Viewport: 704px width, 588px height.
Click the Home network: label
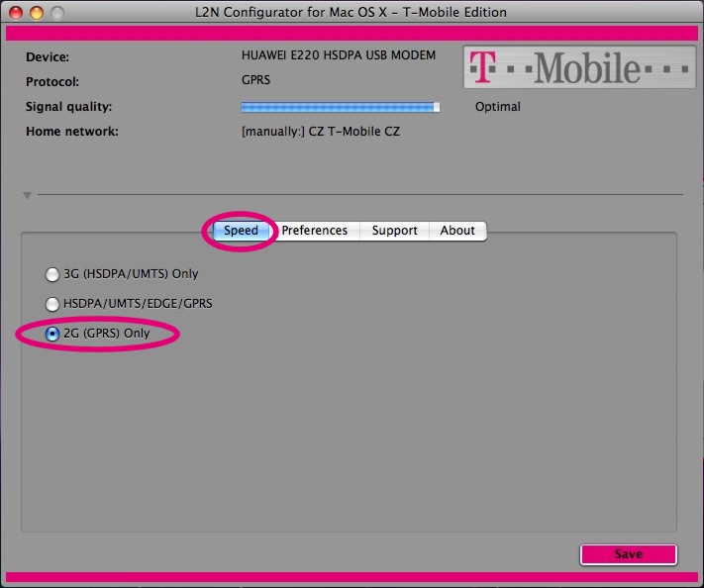72,132
